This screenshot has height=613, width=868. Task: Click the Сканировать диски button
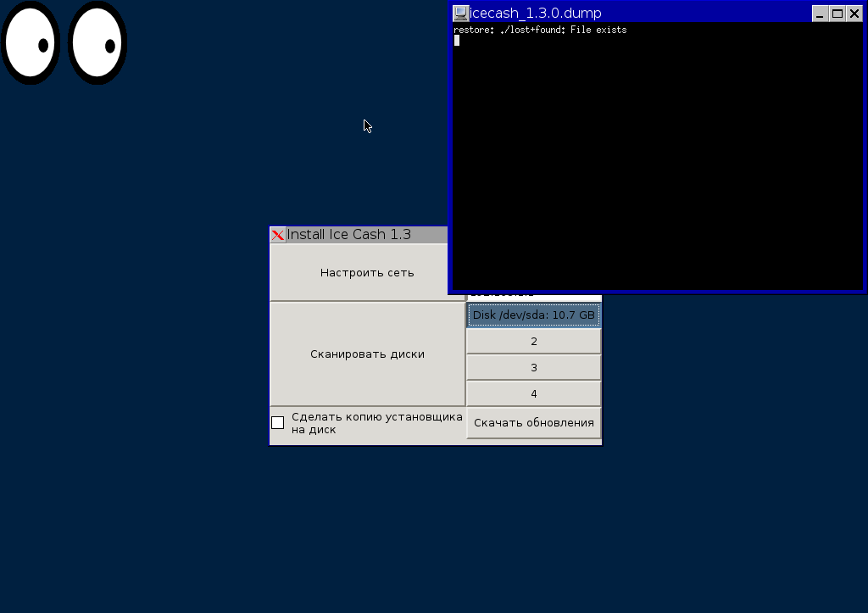(367, 354)
